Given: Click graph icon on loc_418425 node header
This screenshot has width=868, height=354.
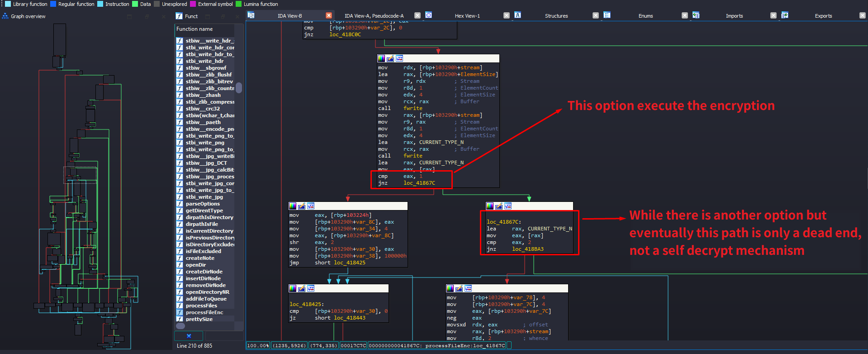Looking at the screenshot, I should (311, 288).
